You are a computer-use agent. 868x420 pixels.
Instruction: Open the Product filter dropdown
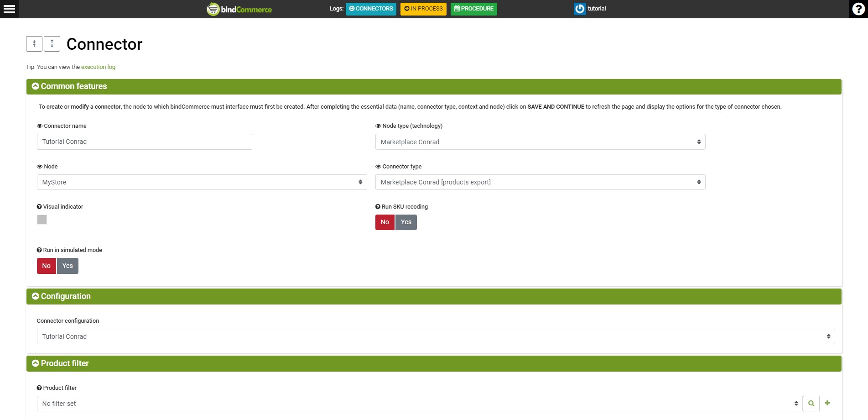coord(419,404)
